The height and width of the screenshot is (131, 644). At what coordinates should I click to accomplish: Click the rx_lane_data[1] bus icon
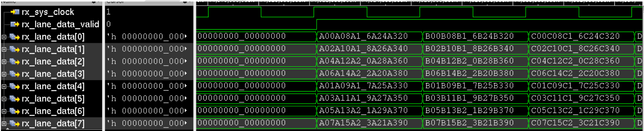tap(15, 49)
